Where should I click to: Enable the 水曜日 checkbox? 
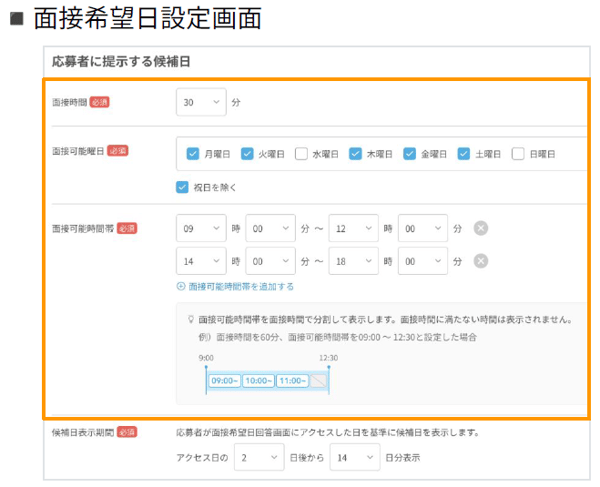tap(301, 154)
